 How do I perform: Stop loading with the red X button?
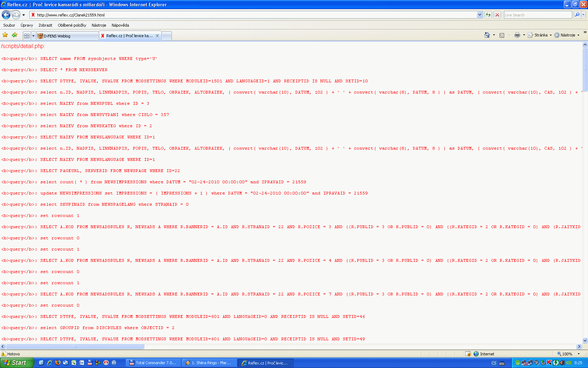pyautogui.click(x=497, y=15)
